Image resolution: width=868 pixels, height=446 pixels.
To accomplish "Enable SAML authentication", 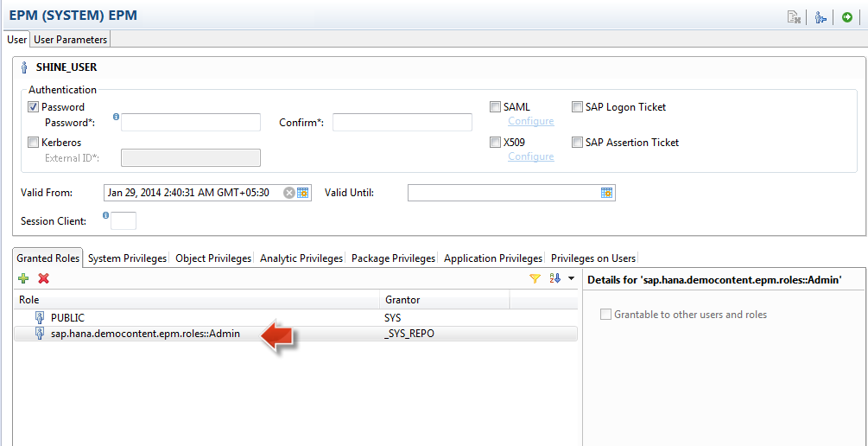I will click(x=496, y=107).
